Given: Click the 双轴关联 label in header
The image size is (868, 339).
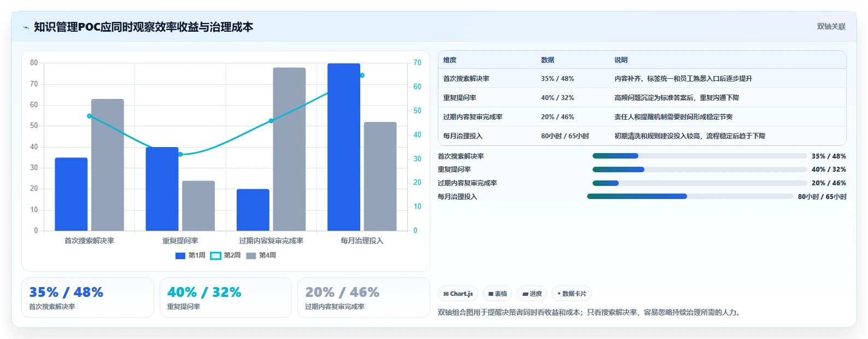Looking at the screenshot, I should (x=831, y=26).
